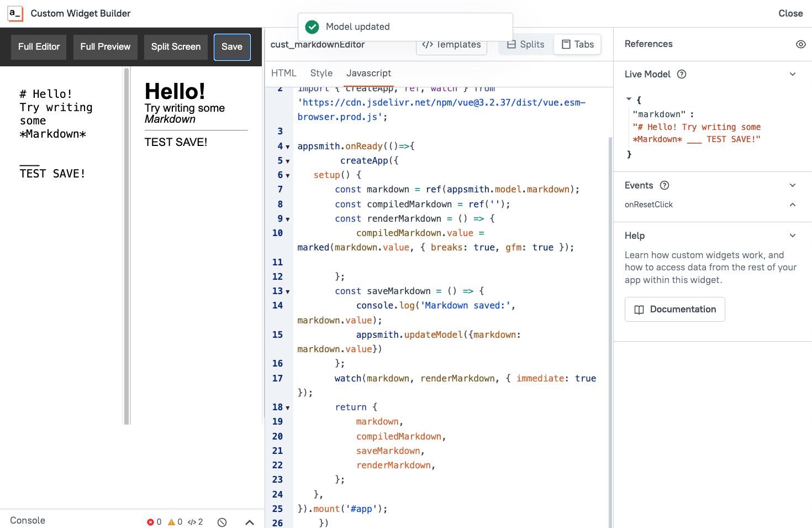Toggle References visibility eye icon
Image resolution: width=812 pixels, height=528 pixels.
tap(800, 44)
